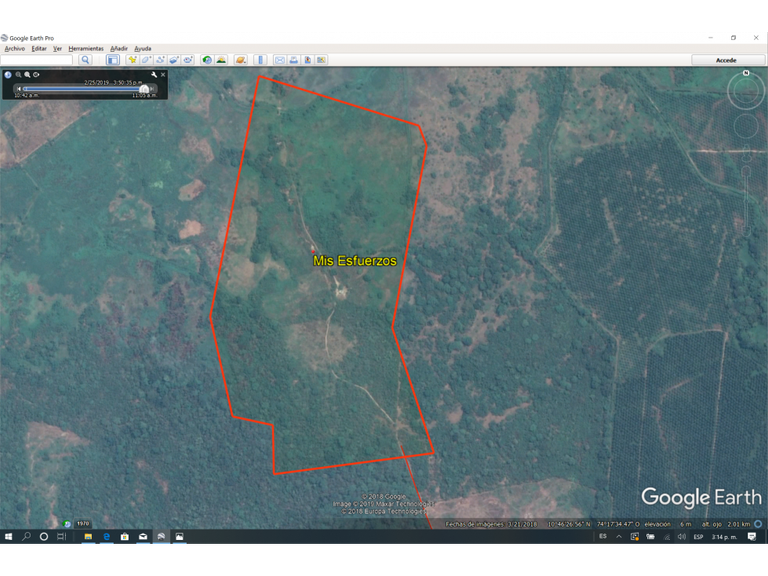Click the search magnifier button
This screenshot has height=576, width=768.
point(85,60)
